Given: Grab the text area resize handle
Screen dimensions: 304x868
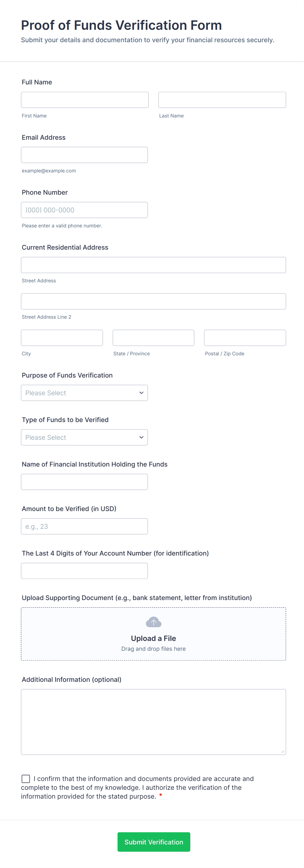Looking at the screenshot, I should 282,752.
